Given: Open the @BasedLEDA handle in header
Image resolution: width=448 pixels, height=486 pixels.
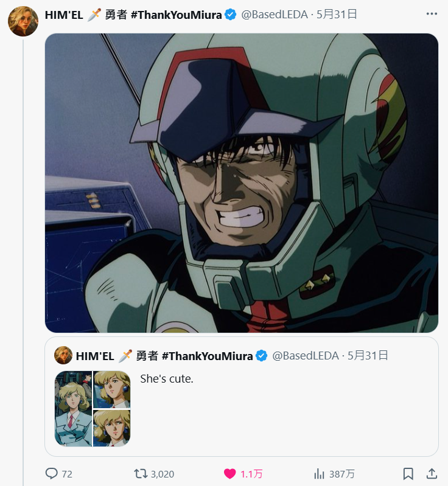Looking at the screenshot, I should tap(275, 15).
